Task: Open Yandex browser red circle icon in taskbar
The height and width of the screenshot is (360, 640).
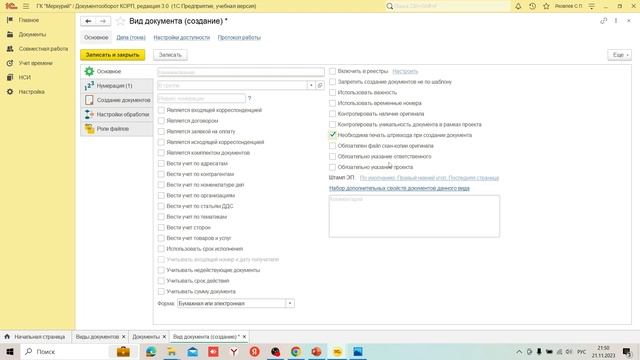Action: pyautogui.click(x=255, y=351)
